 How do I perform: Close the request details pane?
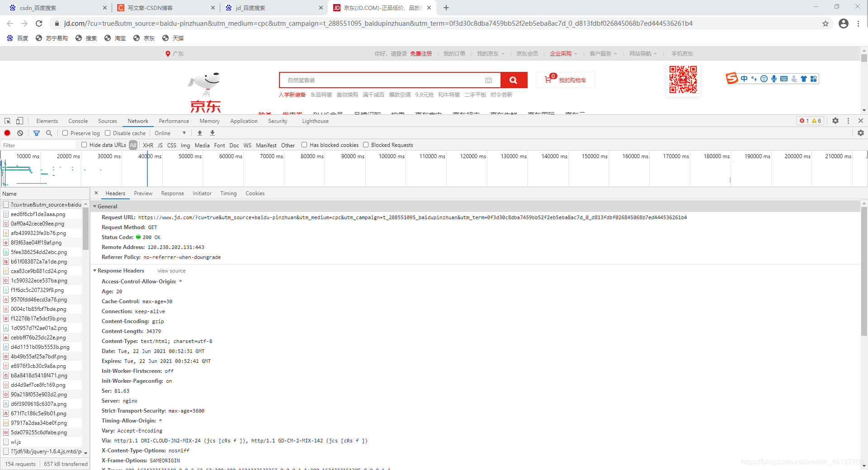pos(96,193)
